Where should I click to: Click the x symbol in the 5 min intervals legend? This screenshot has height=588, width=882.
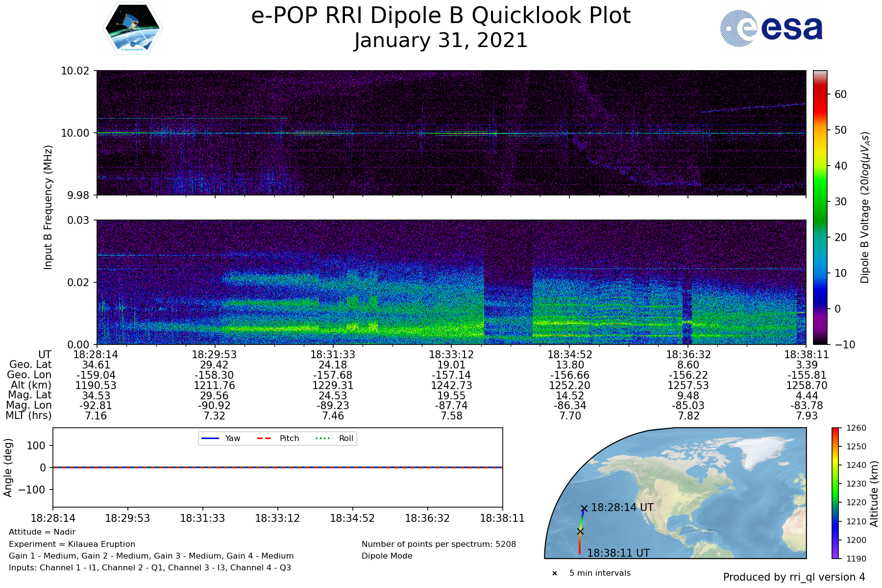554,573
